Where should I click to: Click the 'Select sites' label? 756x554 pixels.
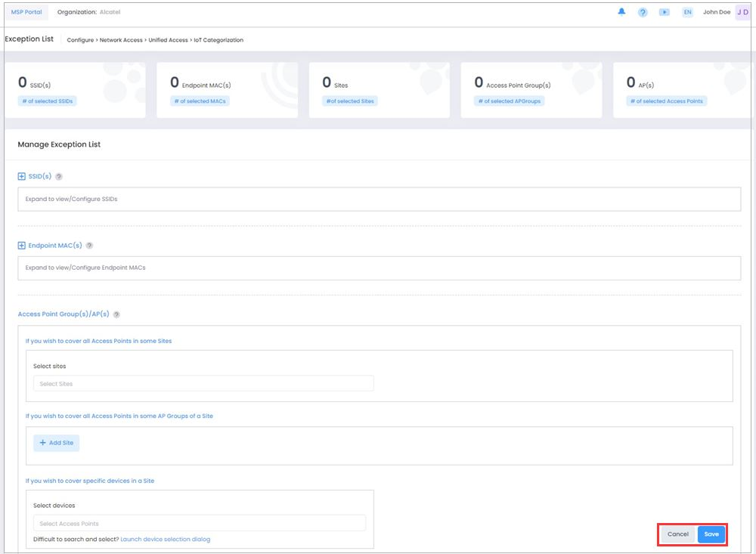(x=50, y=367)
